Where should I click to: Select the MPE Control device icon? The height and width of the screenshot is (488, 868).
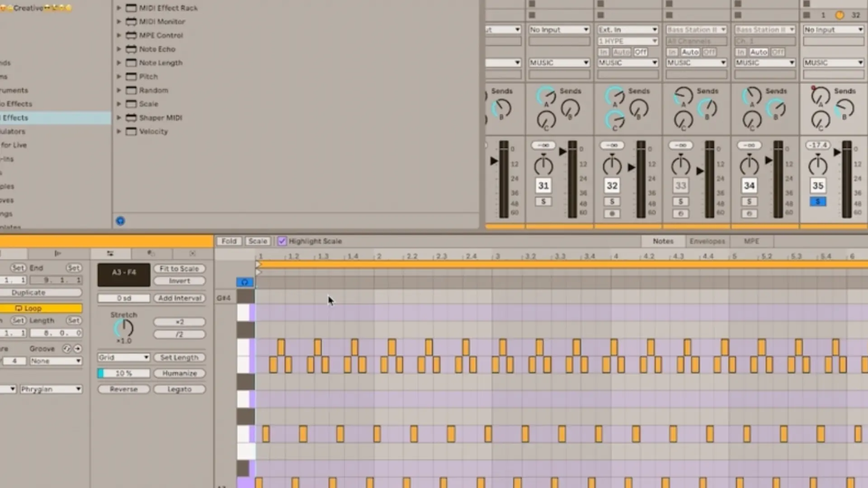131,35
